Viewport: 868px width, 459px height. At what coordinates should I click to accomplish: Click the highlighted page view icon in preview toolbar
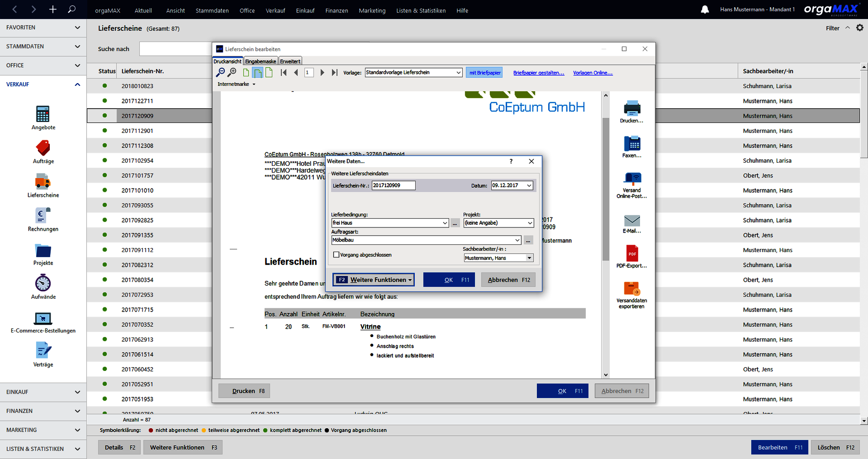coord(258,73)
